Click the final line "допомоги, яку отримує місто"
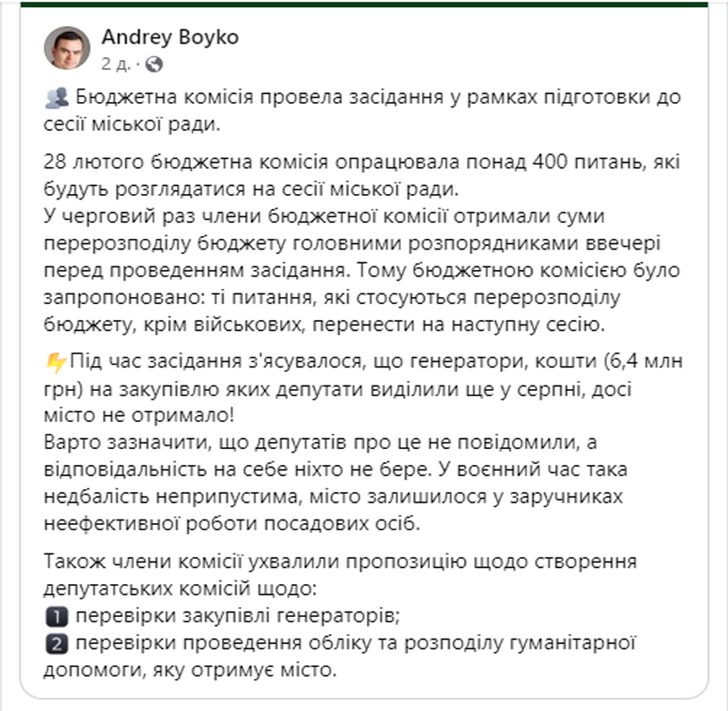This screenshot has height=711, width=728. pos(190,670)
